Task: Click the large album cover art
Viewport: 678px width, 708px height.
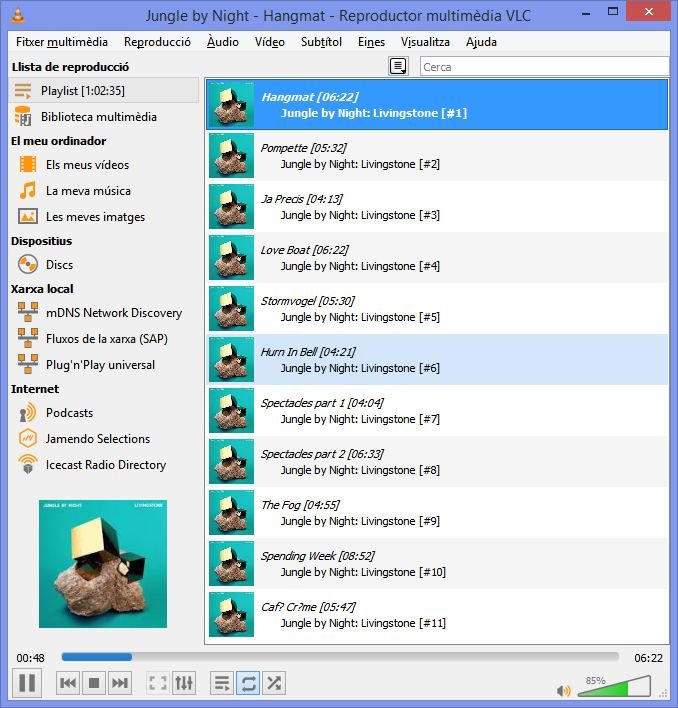Action: tap(103, 564)
